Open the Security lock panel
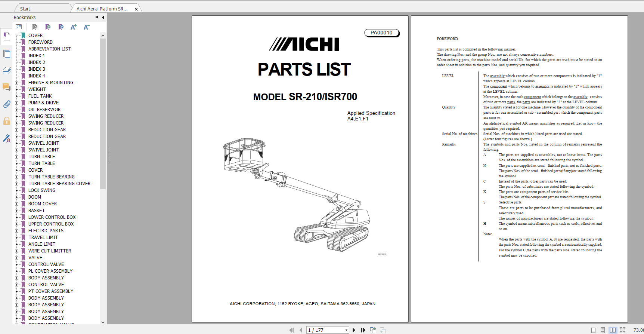Image resolution: width=644 pixels, height=334 pixels. pyautogui.click(x=6, y=121)
